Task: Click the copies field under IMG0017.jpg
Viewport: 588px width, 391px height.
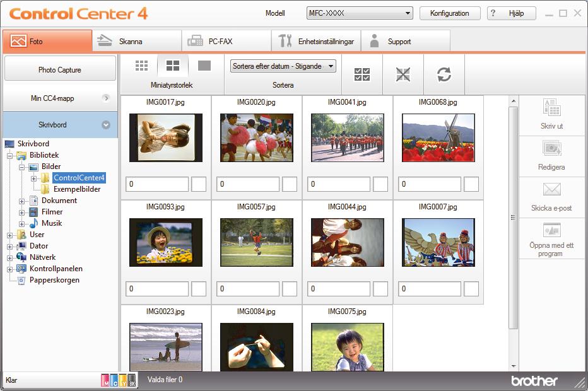Action: click(x=156, y=184)
